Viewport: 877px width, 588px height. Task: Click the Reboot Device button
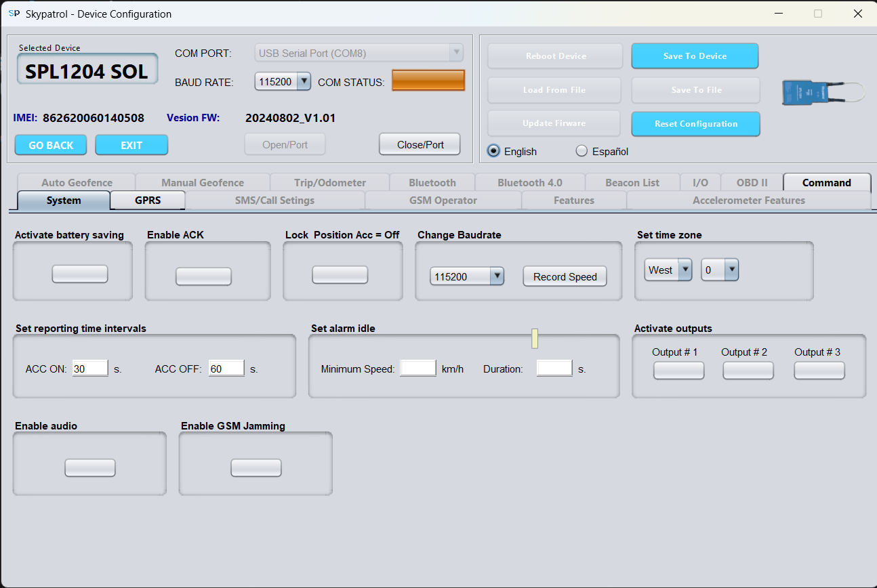(x=556, y=56)
